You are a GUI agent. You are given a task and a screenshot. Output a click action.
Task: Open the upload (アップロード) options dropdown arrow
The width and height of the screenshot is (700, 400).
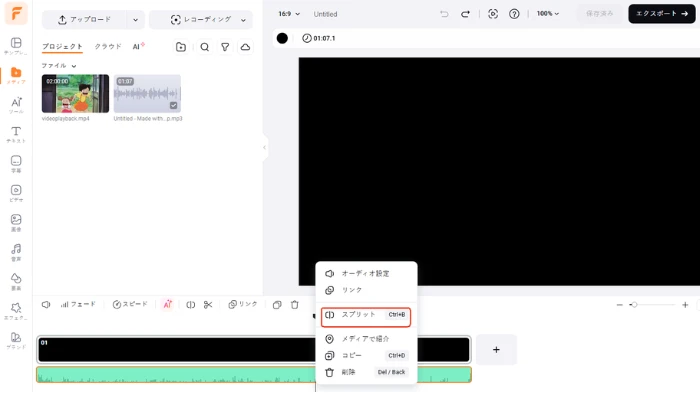135,20
